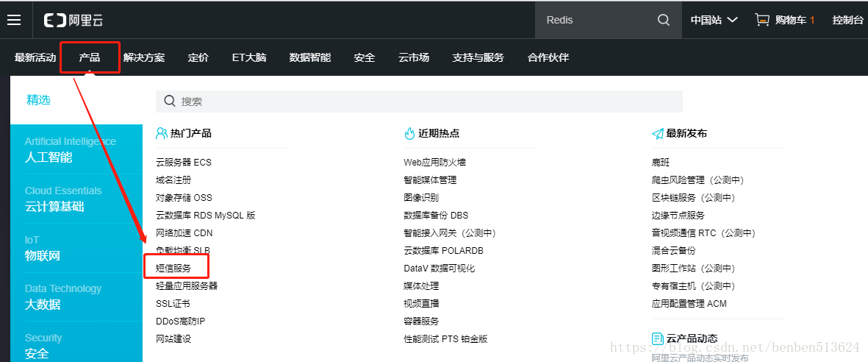Open 应用配置管理 ACM link
The image size is (868, 362).
point(689,304)
